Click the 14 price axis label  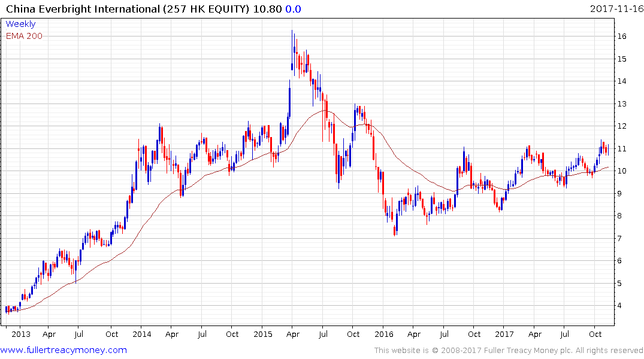click(x=621, y=81)
